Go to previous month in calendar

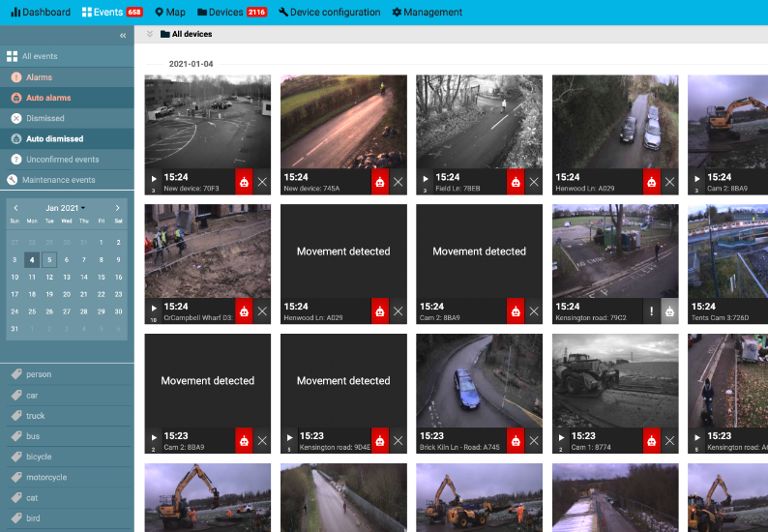click(15, 208)
